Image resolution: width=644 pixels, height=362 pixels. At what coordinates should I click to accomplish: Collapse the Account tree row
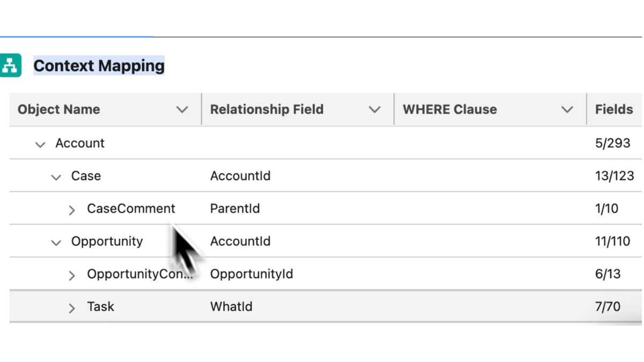click(39, 144)
